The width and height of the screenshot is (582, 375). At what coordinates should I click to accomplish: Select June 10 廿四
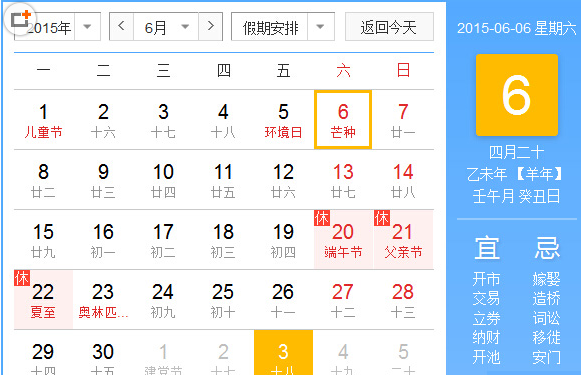click(163, 180)
